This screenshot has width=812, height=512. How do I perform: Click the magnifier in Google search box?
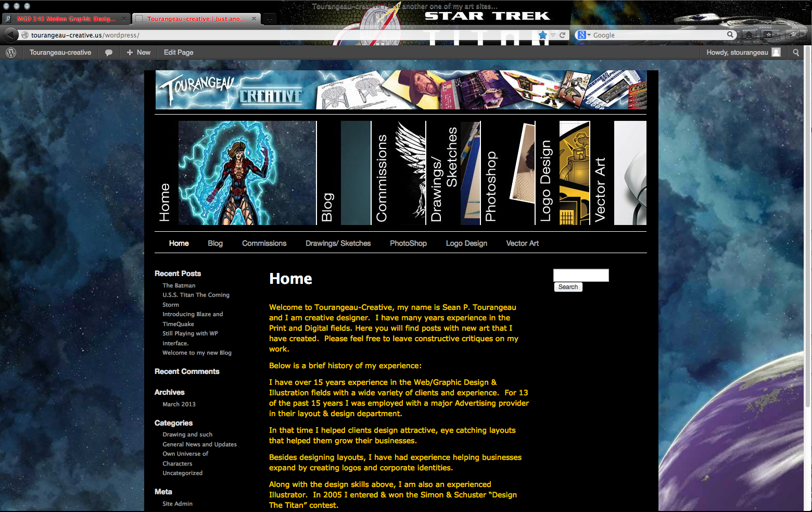coord(731,35)
